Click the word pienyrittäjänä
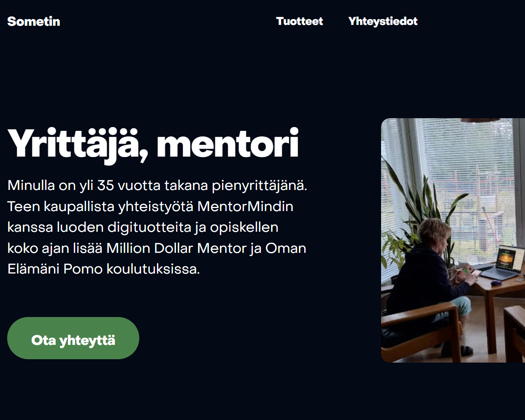Viewport: 525px width, 420px height. tap(259, 185)
